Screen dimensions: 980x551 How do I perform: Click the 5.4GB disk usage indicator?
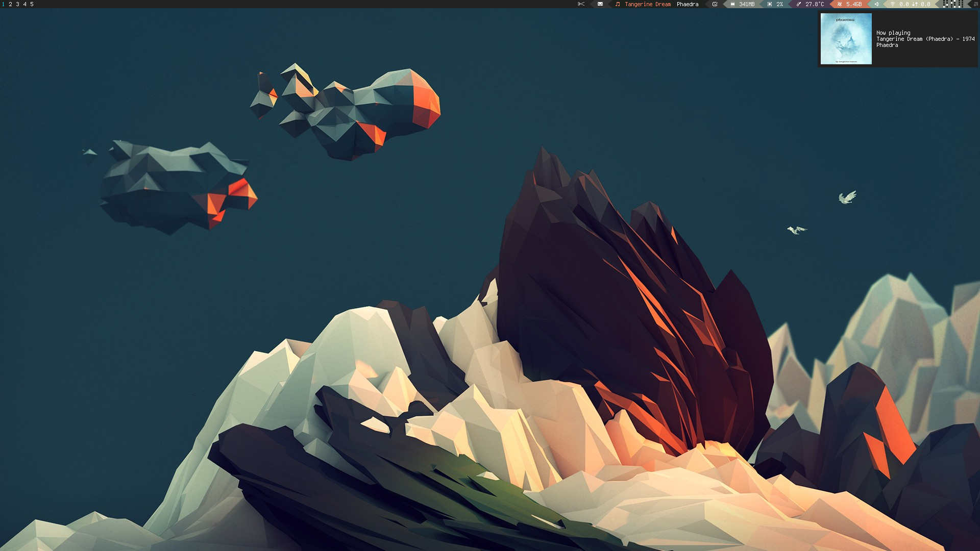tap(850, 4)
